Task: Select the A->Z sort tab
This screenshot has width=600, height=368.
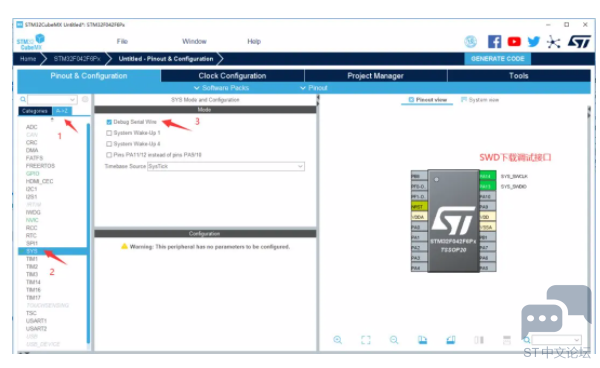Action: (62, 111)
